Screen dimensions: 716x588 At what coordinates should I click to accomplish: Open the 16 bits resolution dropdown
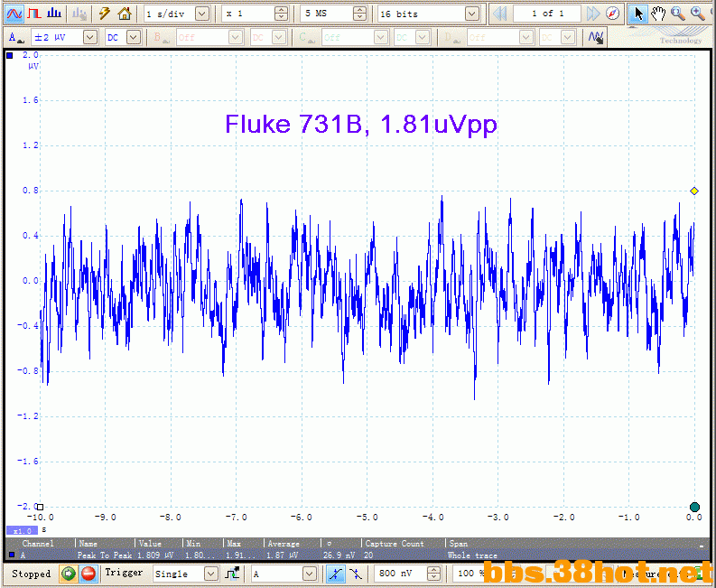click(x=472, y=14)
